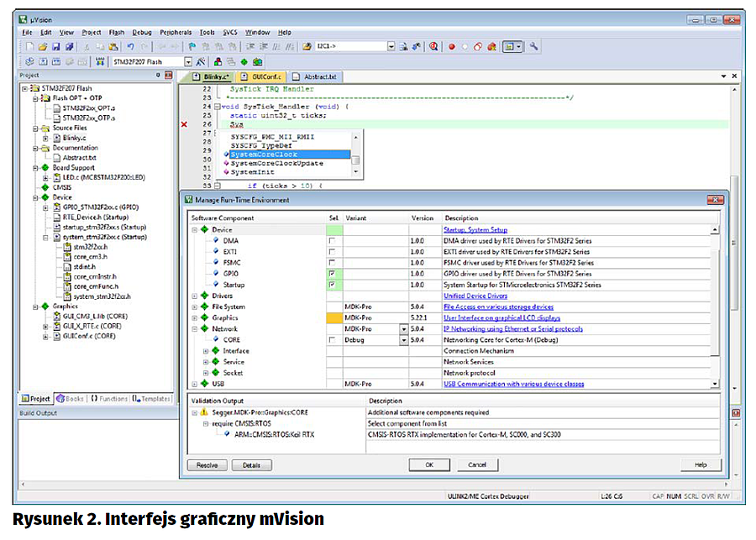Click the Undo toolbar icon

[131, 47]
